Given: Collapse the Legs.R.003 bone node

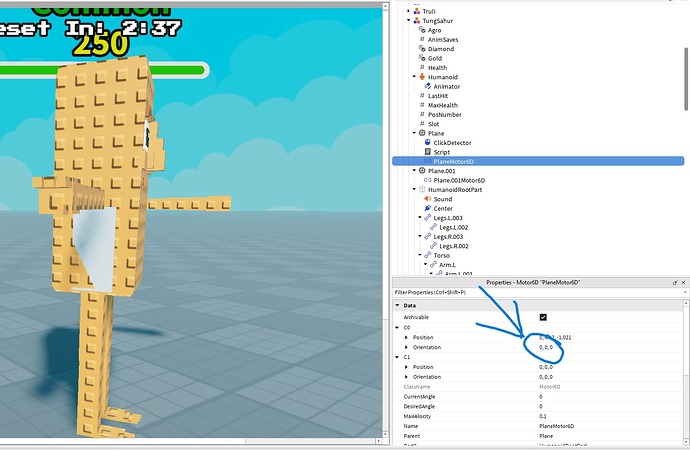Looking at the screenshot, I should [420, 236].
